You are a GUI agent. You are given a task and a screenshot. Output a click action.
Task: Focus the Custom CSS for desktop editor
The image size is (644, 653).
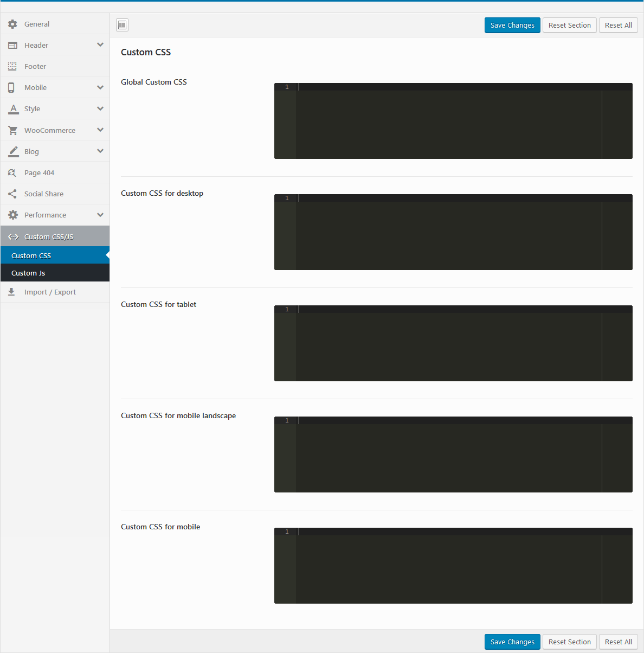[x=453, y=232]
